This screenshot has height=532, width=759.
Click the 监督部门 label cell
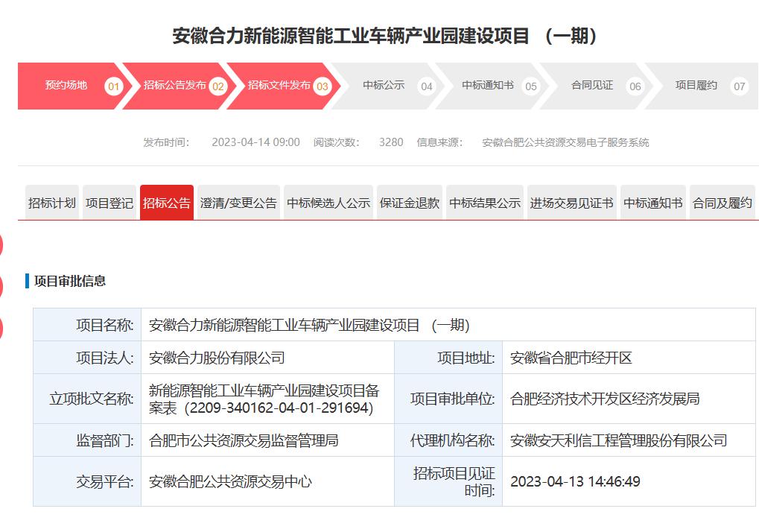click(87, 440)
